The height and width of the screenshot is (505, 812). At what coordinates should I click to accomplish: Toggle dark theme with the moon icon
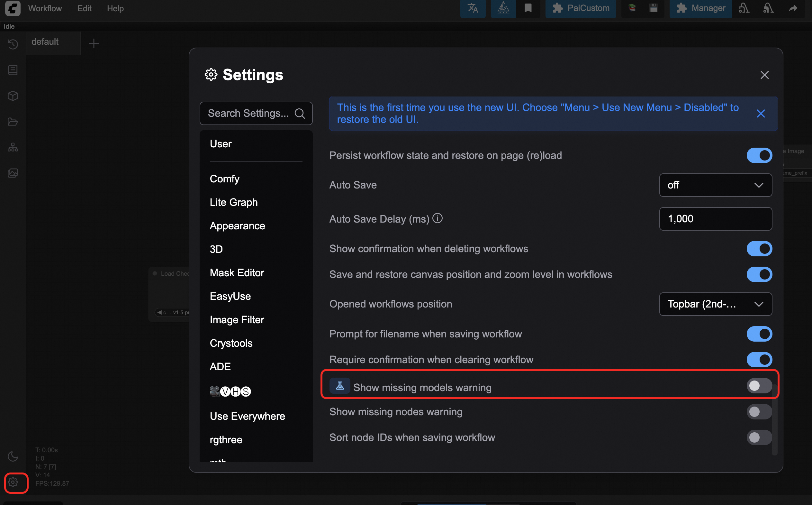[x=13, y=456]
